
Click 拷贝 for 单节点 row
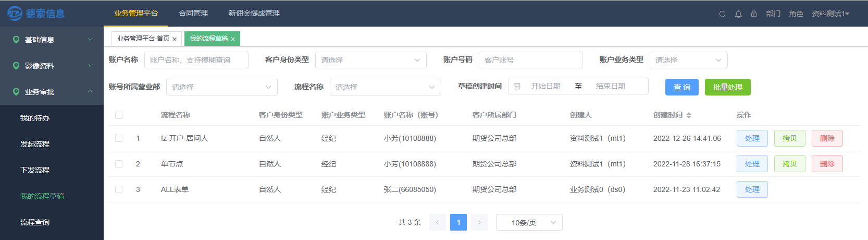(x=790, y=164)
